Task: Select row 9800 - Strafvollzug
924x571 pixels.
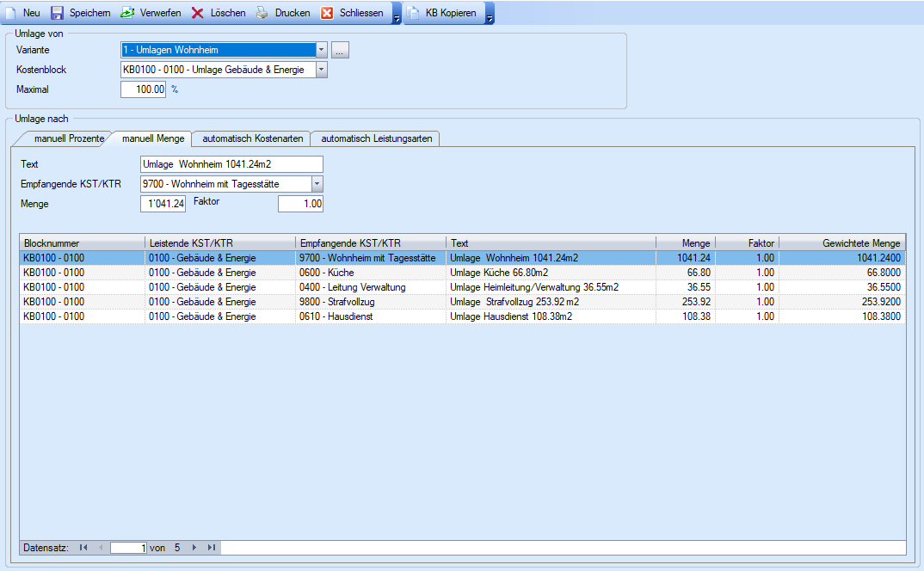Action: [463, 302]
